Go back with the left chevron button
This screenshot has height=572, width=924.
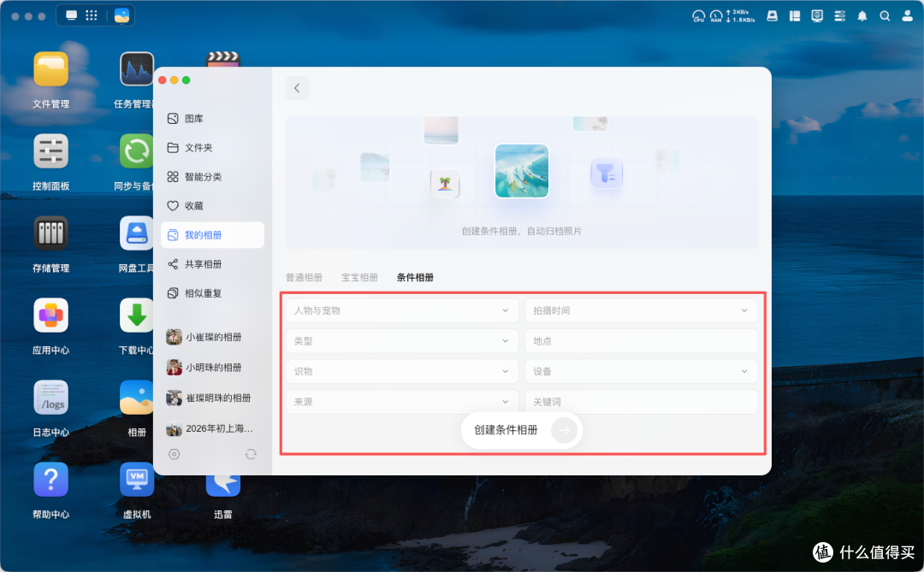[297, 88]
